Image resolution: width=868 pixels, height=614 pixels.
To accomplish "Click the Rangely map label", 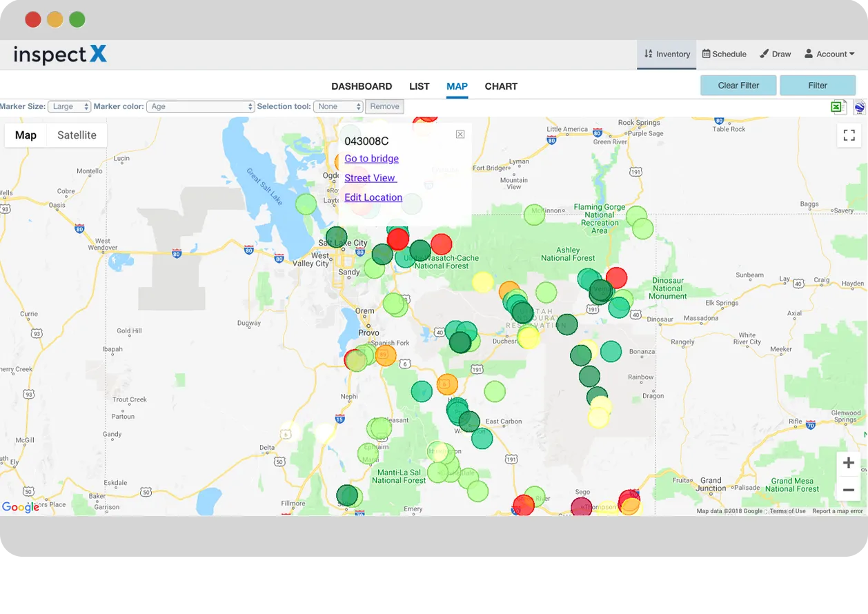I will click(x=682, y=342).
